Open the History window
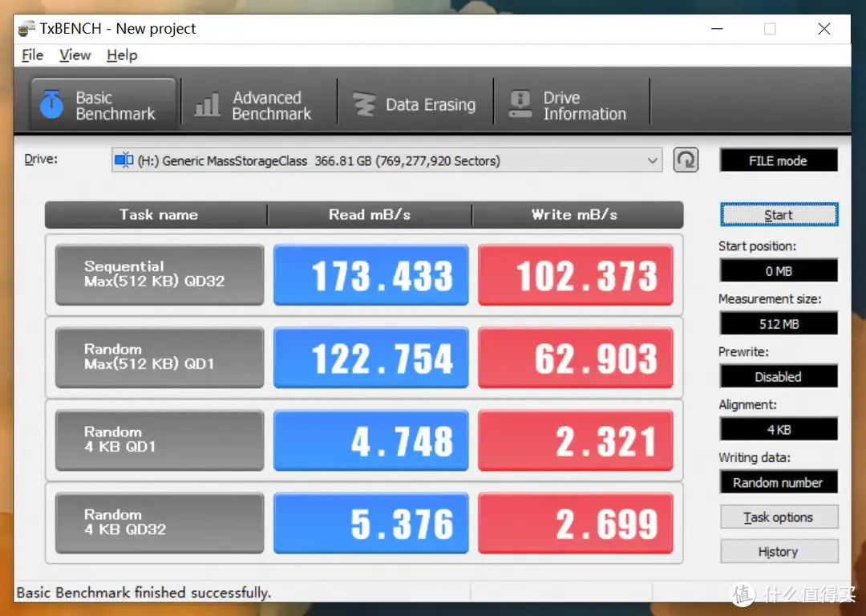 pos(779,551)
